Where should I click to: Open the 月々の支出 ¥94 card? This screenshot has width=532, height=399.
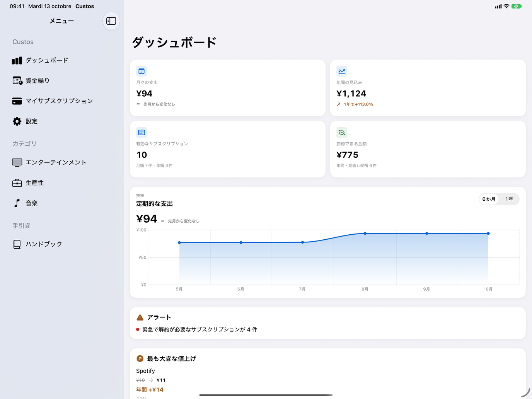click(x=228, y=88)
